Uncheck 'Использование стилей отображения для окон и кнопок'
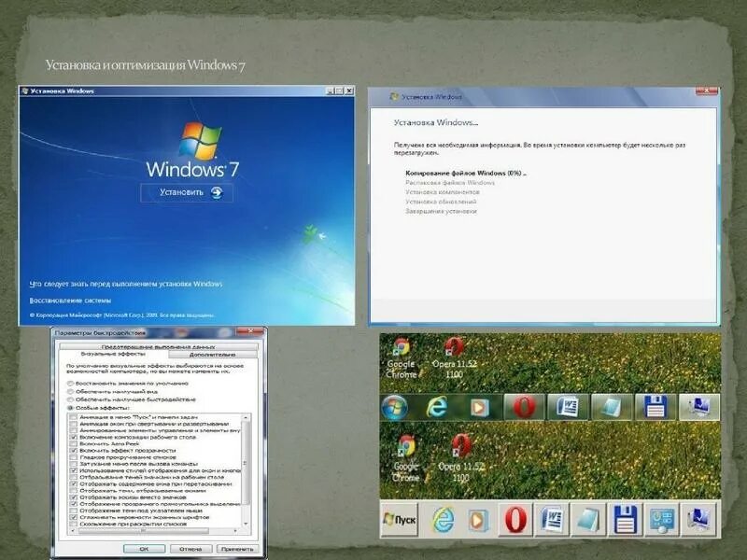This screenshot has width=747, height=560. (74, 470)
